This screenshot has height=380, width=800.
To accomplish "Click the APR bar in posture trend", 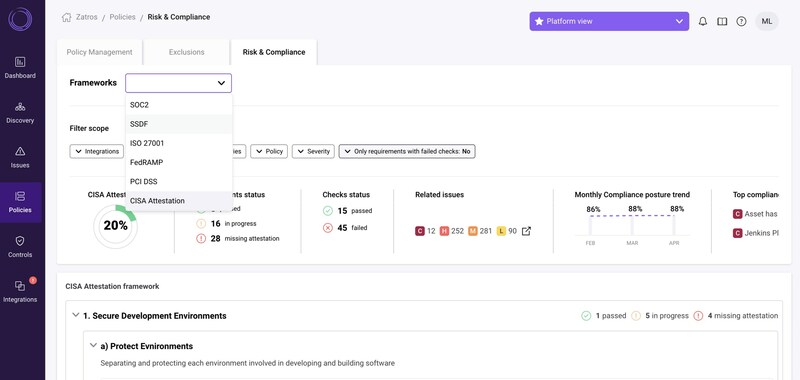I will [x=674, y=225].
